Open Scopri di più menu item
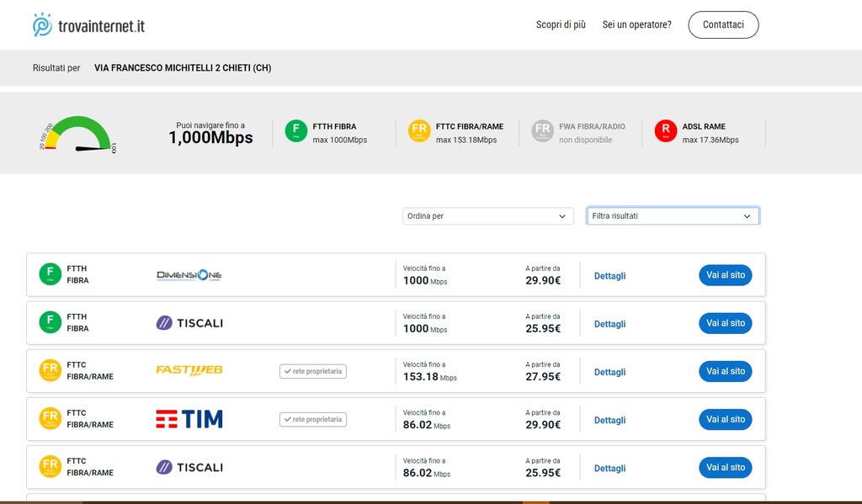Image resolution: width=862 pixels, height=504 pixels. pyautogui.click(x=561, y=25)
